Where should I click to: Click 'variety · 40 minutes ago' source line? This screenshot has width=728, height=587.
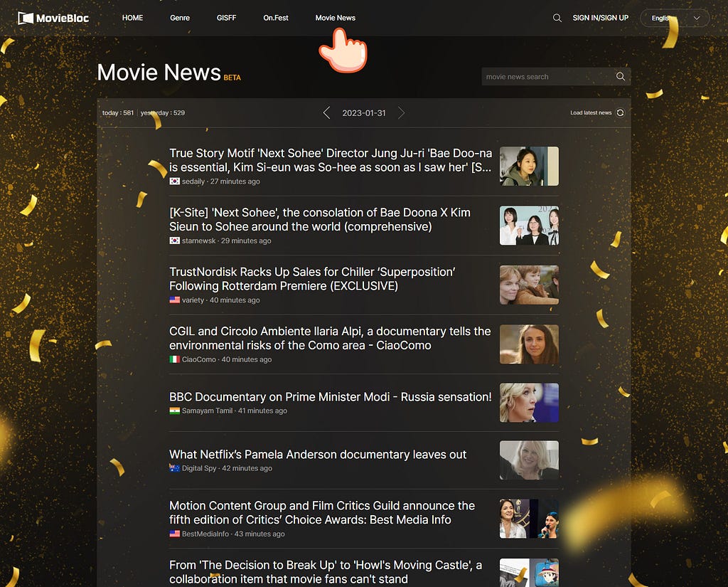[220, 300]
